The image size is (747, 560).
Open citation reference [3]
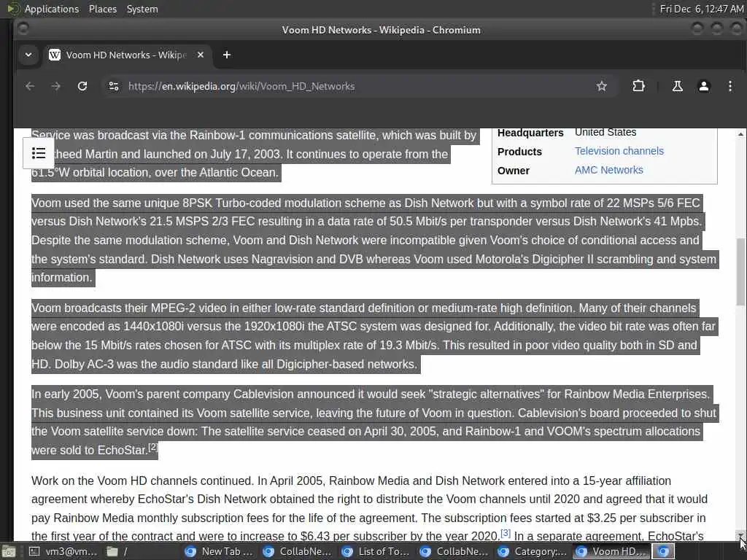[506, 533]
